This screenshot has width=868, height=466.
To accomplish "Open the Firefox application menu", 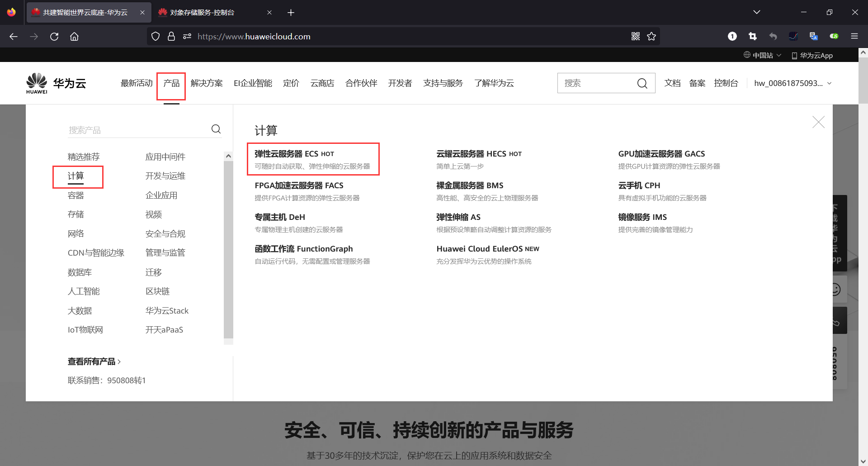I will tap(854, 36).
